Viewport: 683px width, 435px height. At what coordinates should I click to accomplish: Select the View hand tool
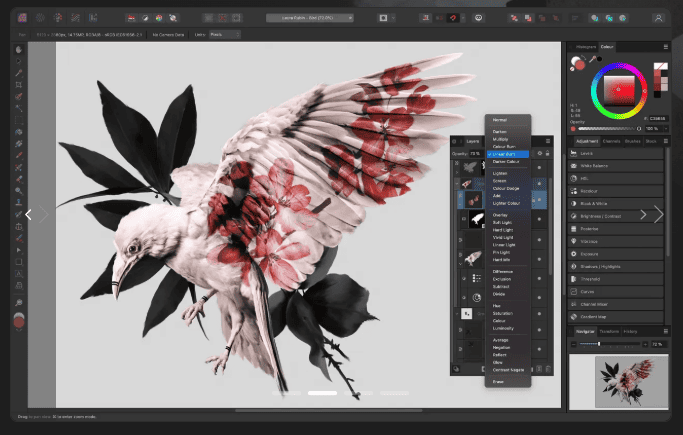click(x=19, y=50)
